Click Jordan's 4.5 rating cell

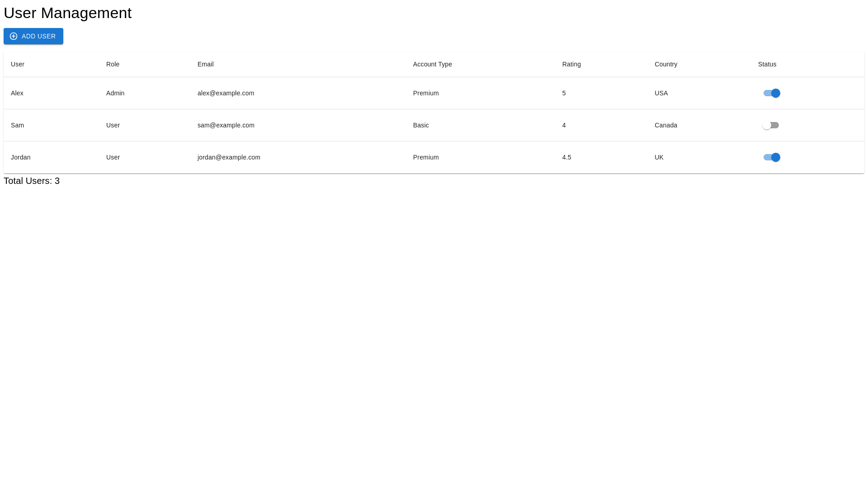(566, 157)
